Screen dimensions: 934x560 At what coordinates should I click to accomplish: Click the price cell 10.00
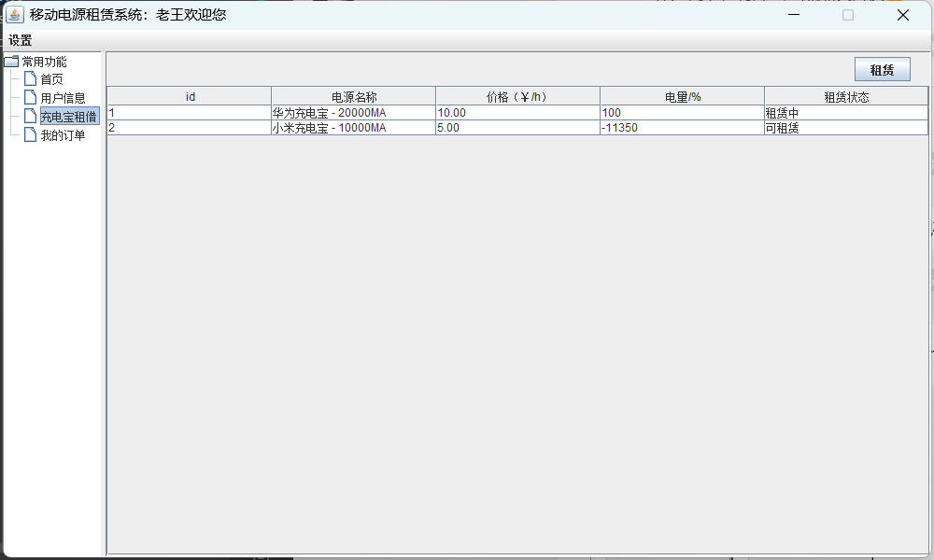coord(518,113)
